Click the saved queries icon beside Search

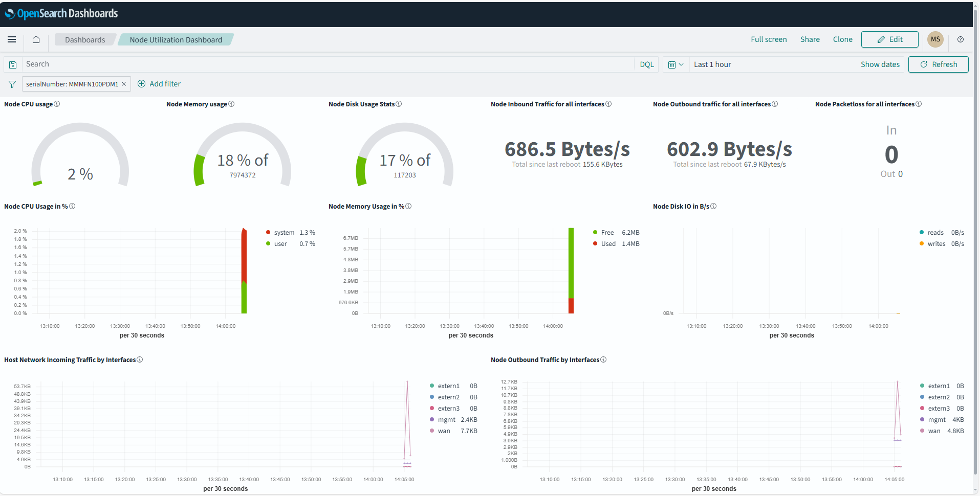pos(13,64)
